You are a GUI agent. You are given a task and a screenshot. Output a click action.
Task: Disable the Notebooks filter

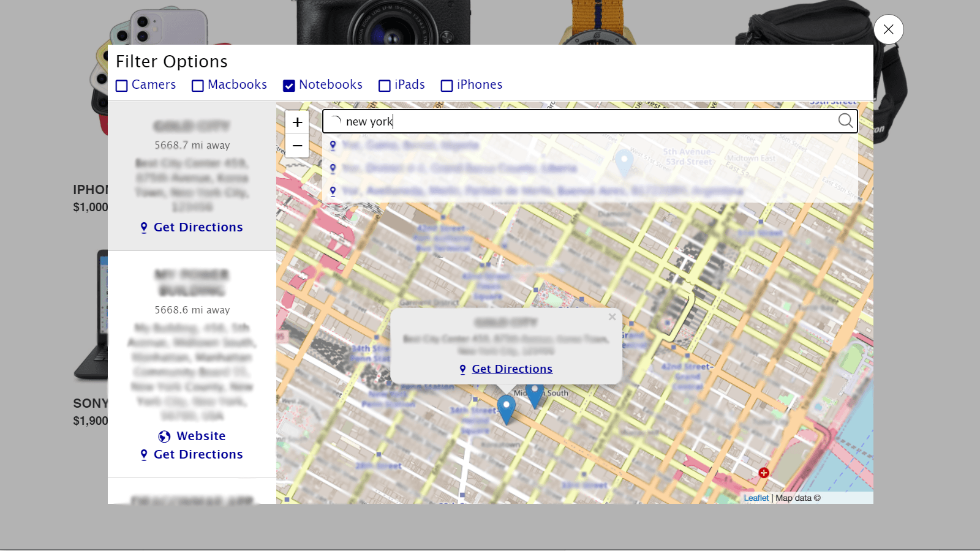pyautogui.click(x=288, y=85)
